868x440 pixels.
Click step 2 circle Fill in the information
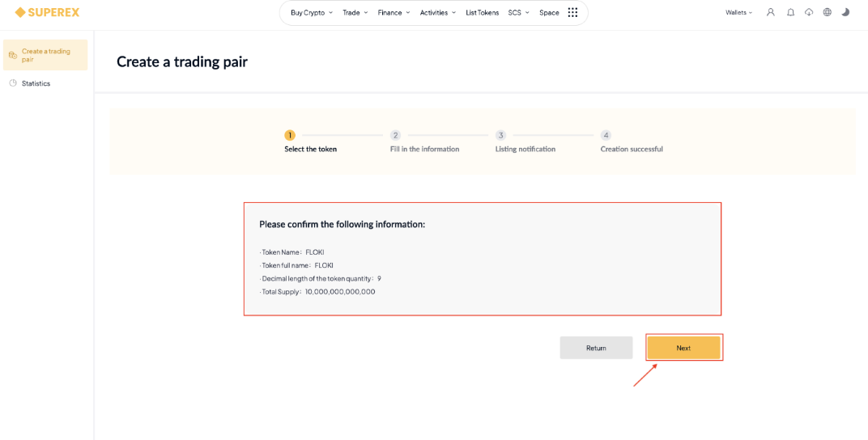point(395,135)
